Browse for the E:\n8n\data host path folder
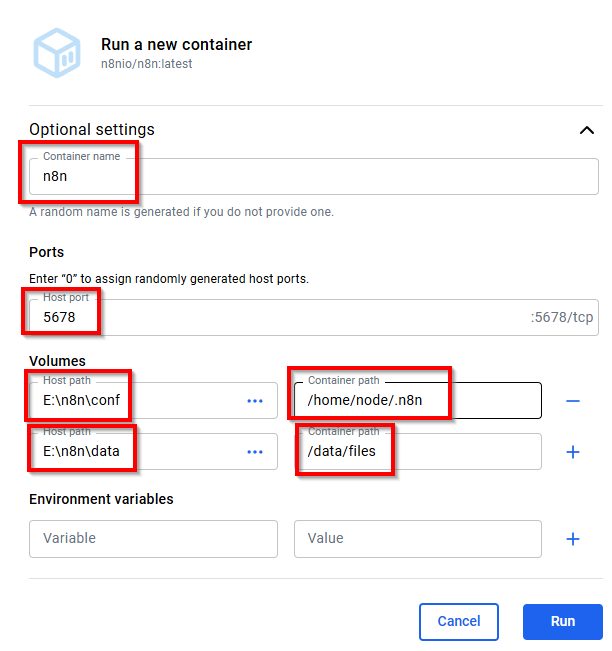The height and width of the screenshot is (651, 612). [255, 452]
